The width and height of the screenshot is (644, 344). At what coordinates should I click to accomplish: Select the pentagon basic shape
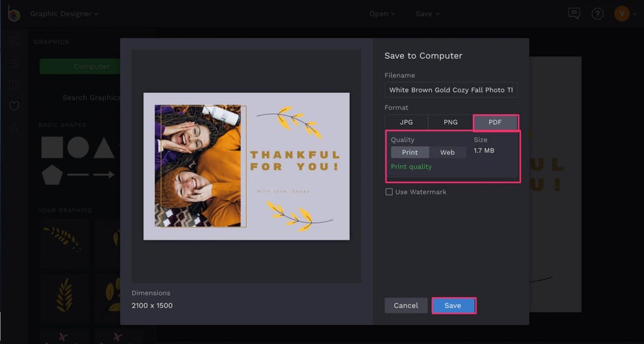click(x=52, y=175)
